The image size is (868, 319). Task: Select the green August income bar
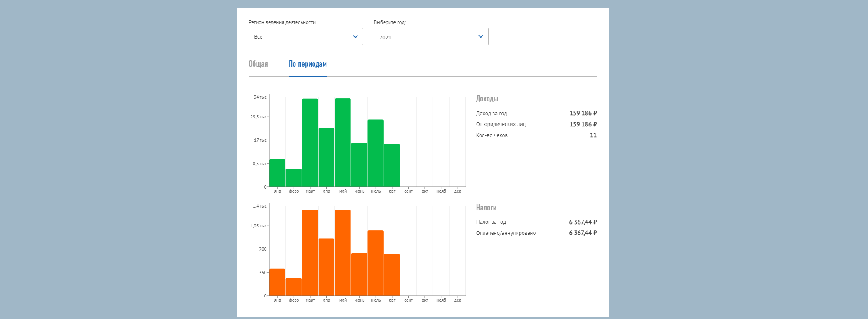pos(392,165)
